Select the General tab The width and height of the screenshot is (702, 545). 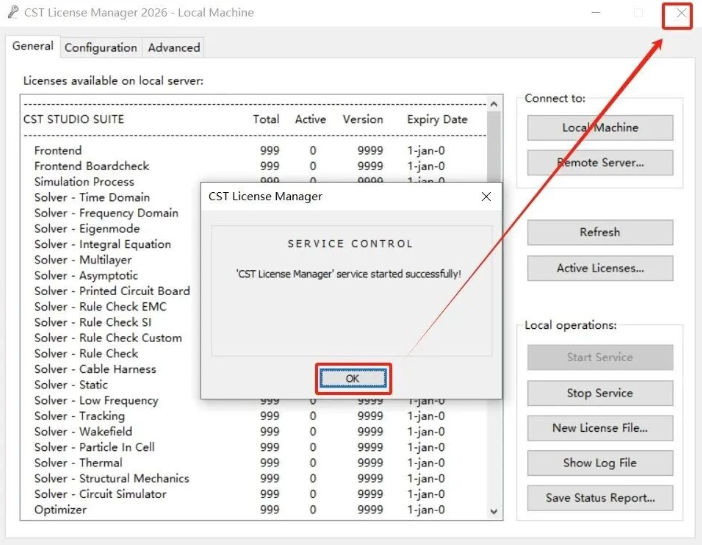(x=33, y=47)
